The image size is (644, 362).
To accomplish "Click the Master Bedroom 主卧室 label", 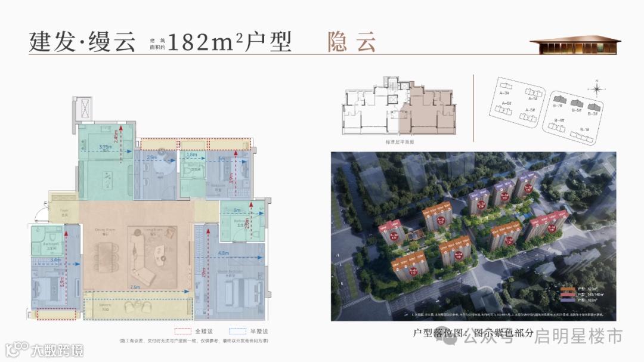I will (230, 274).
